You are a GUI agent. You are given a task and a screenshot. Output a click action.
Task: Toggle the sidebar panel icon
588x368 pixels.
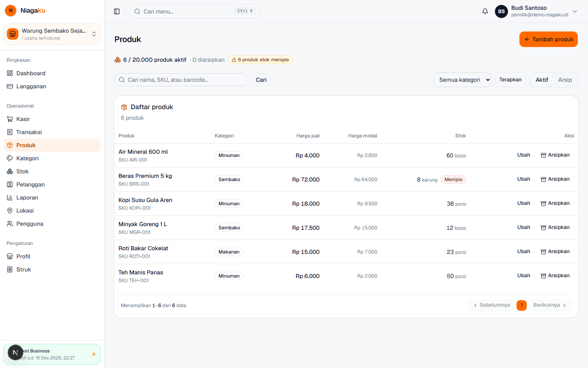pyautogui.click(x=117, y=11)
